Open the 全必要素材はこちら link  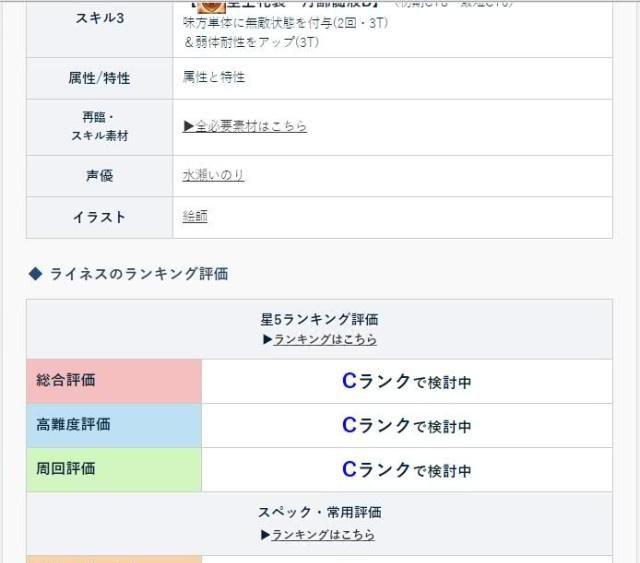pos(245,126)
